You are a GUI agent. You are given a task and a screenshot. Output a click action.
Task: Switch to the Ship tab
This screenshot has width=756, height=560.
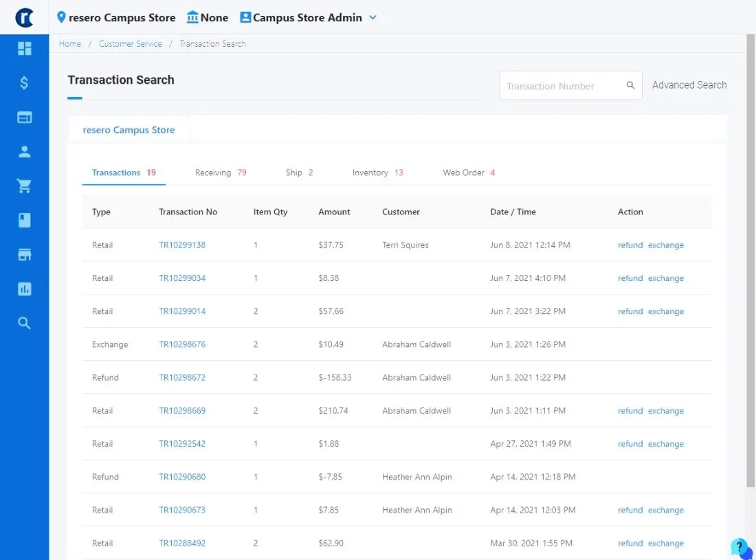pyautogui.click(x=300, y=172)
